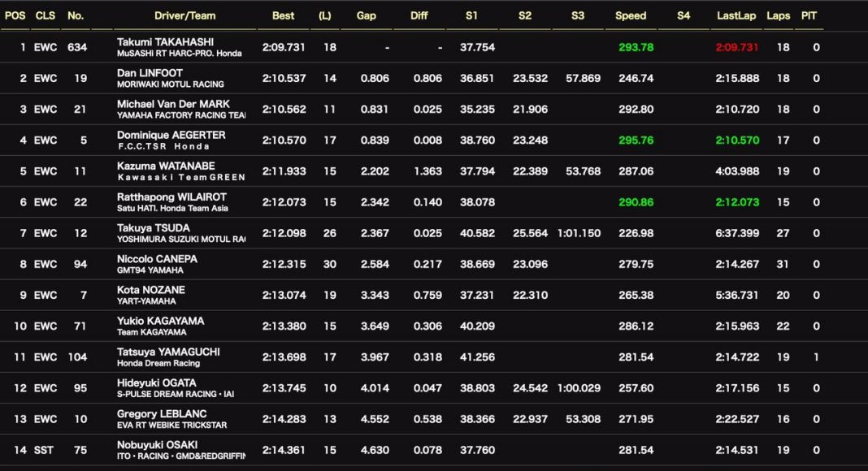Image resolution: width=868 pixels, height=471 pixels.
Task: Click Tatsuya YAMAGUCHI's PIT count of 1
Action: (x=816, y=357)
